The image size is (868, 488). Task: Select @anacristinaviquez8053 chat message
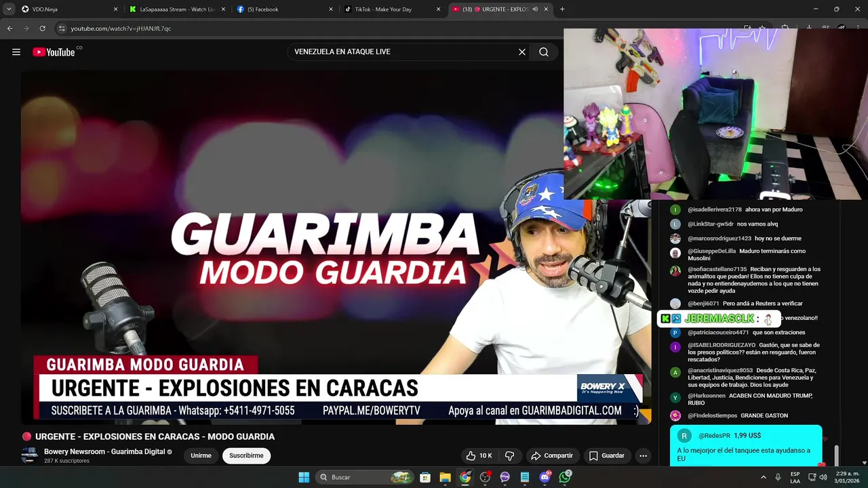tap(746, 378)
